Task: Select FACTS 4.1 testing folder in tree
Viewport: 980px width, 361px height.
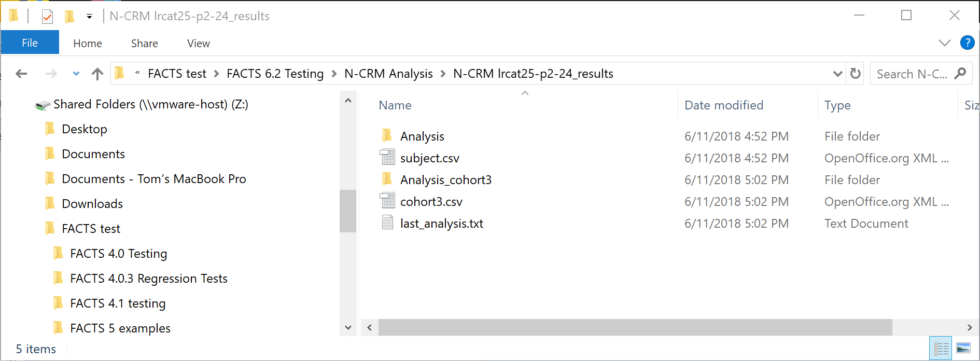Action: (x=118, y=303)
